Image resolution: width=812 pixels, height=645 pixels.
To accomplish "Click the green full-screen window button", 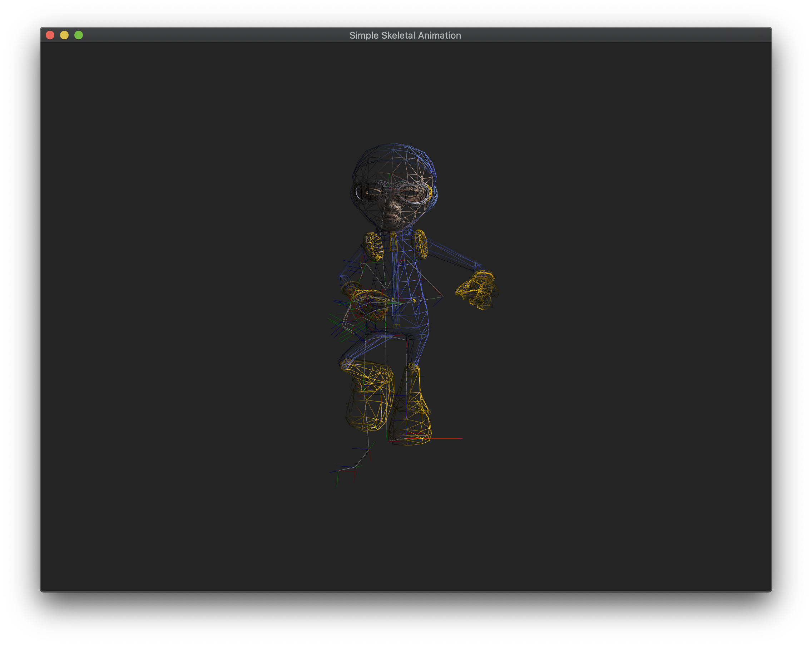I will [x=79, y=35].
